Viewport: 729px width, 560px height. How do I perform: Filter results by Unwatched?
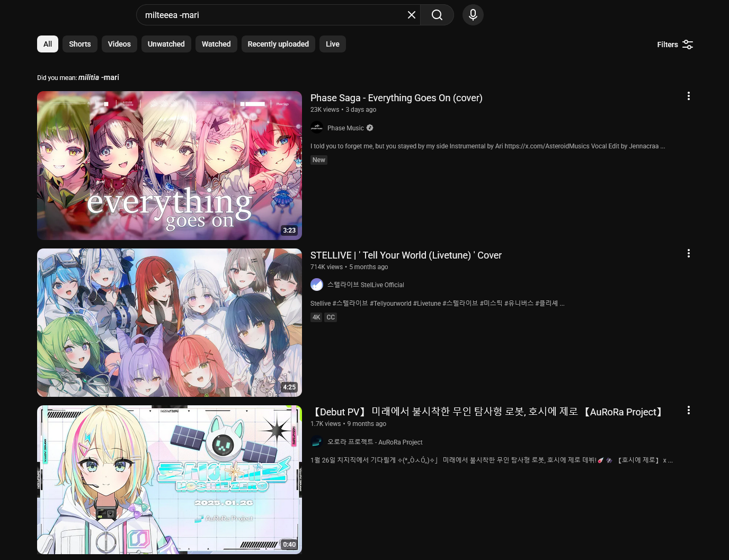click(x=166, y=44)
